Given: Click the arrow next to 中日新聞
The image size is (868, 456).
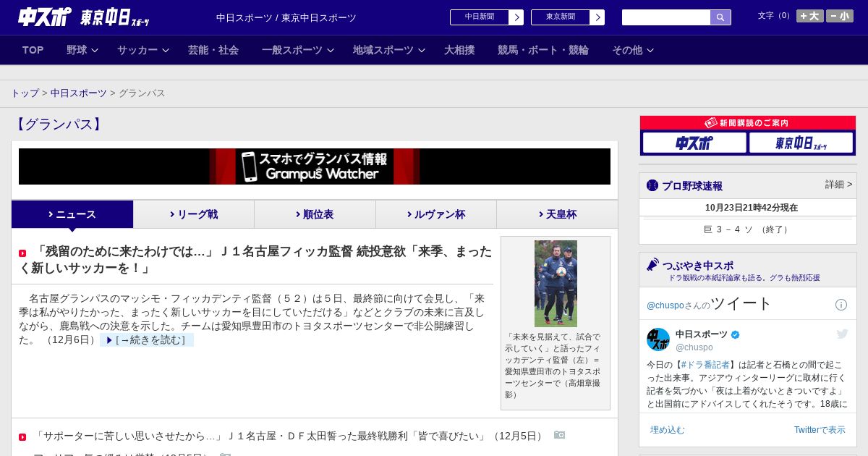Looking at the screenshot, I should (x=516, y=17).
